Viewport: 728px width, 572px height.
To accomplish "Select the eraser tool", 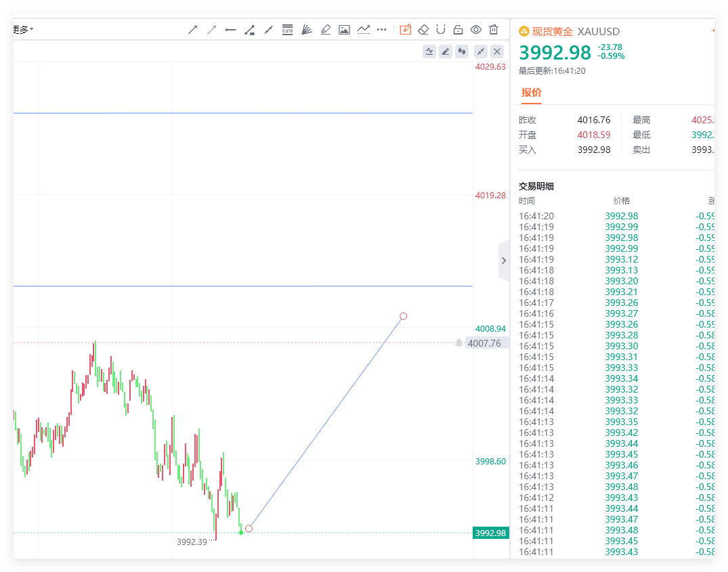I will pos(423,30).
